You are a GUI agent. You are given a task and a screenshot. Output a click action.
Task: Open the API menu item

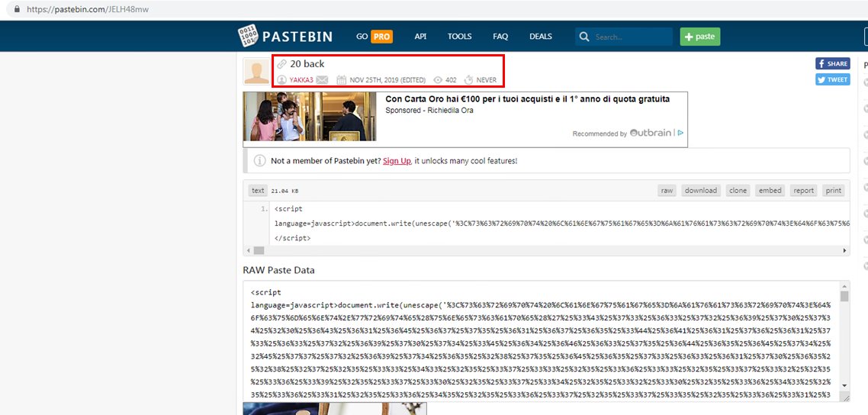click(x=420, y=37)
